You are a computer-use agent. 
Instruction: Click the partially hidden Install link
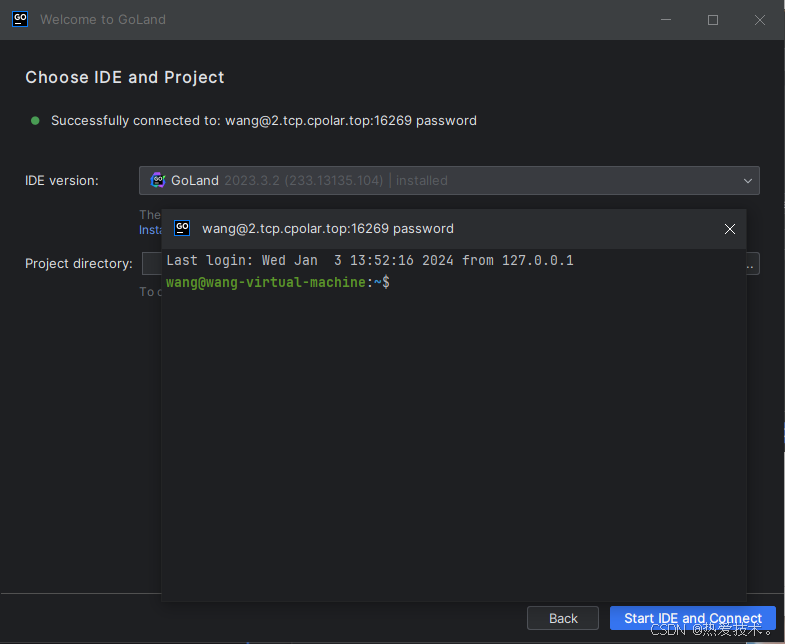coord(150,230)
